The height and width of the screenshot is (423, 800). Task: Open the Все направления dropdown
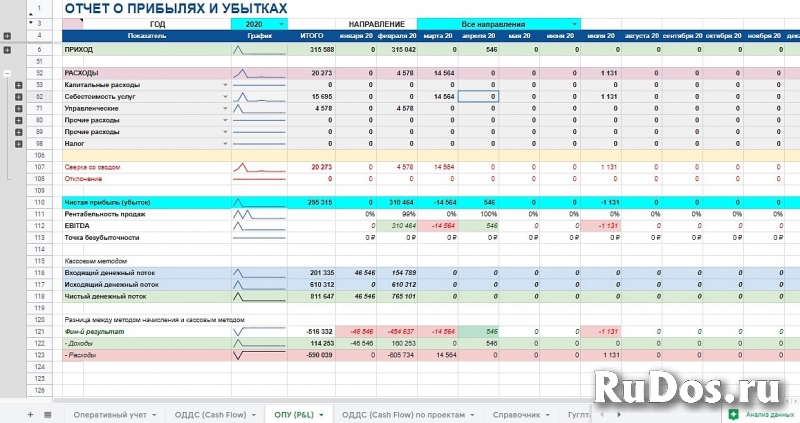coord(574,23)
